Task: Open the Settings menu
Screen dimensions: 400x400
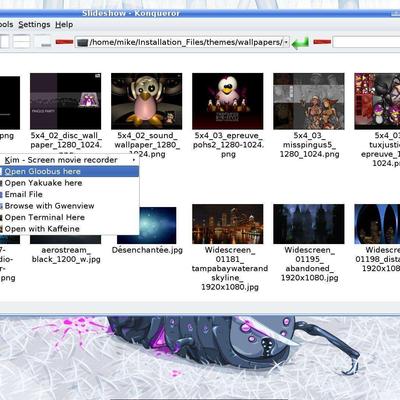Action: 34,25
